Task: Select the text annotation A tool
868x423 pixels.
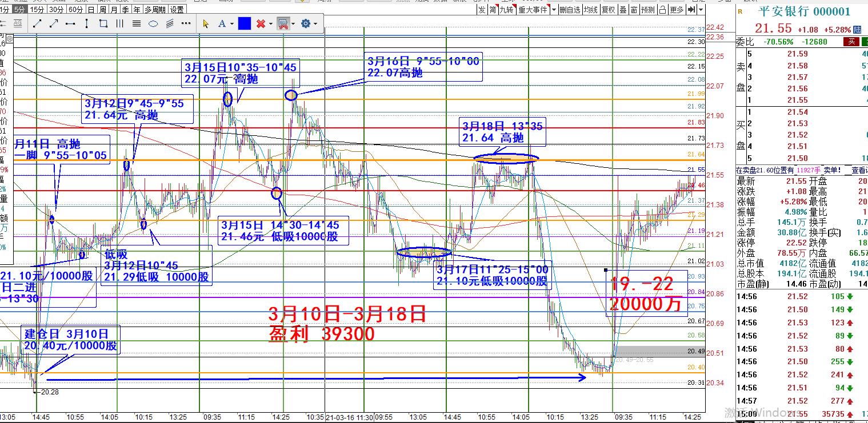Action: pyautogui.click(x=222, y=23)
